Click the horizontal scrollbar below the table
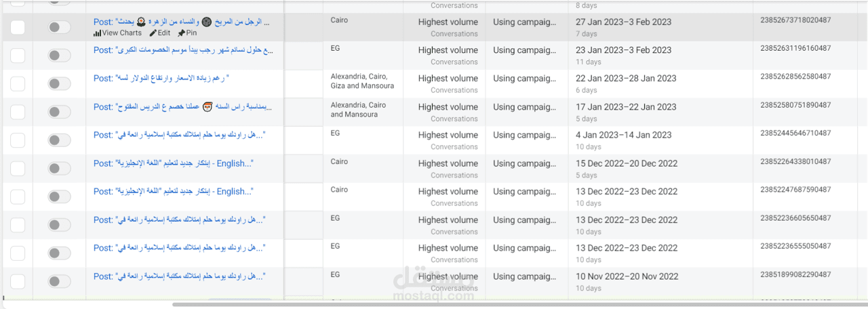868x309 pixels. tap(475, 304)
